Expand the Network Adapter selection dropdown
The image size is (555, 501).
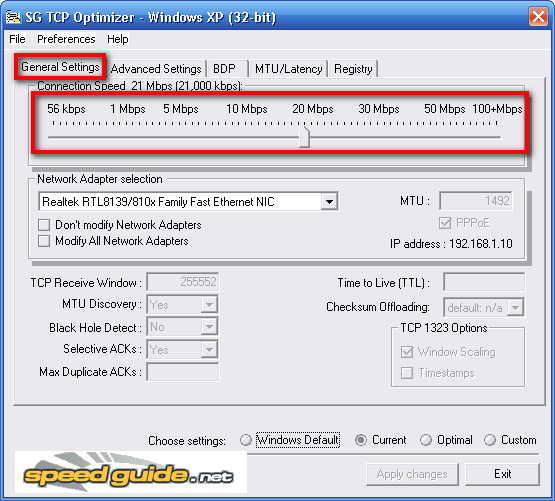pos(330,202)
